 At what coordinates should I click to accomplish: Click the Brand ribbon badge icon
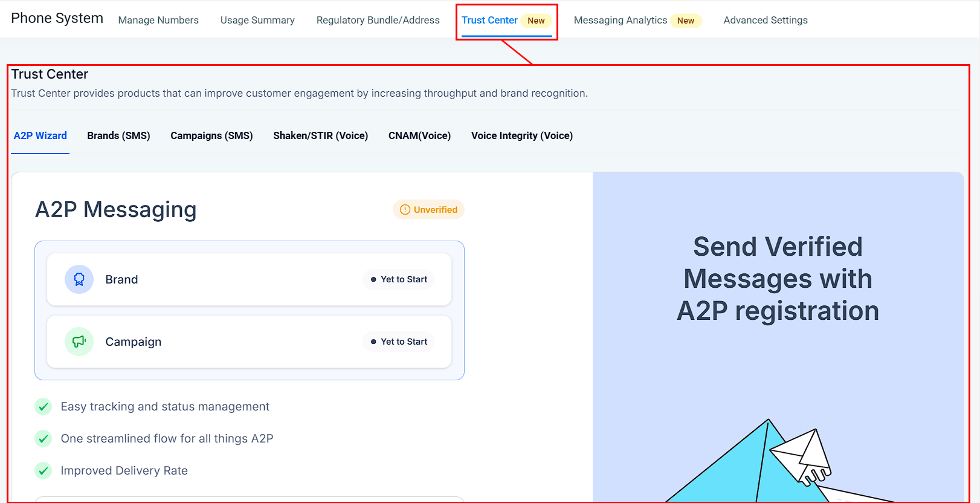79,279
